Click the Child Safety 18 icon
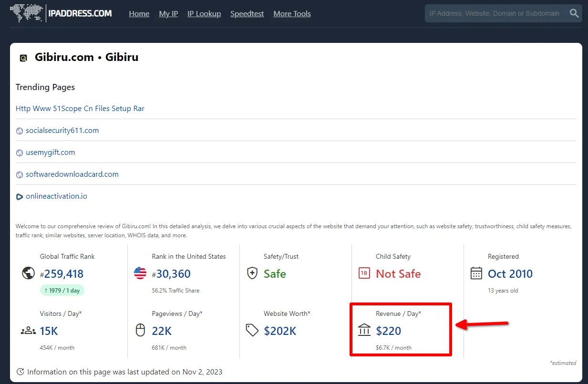The width and height of the screenshot is (588, 384). [364, 273]
